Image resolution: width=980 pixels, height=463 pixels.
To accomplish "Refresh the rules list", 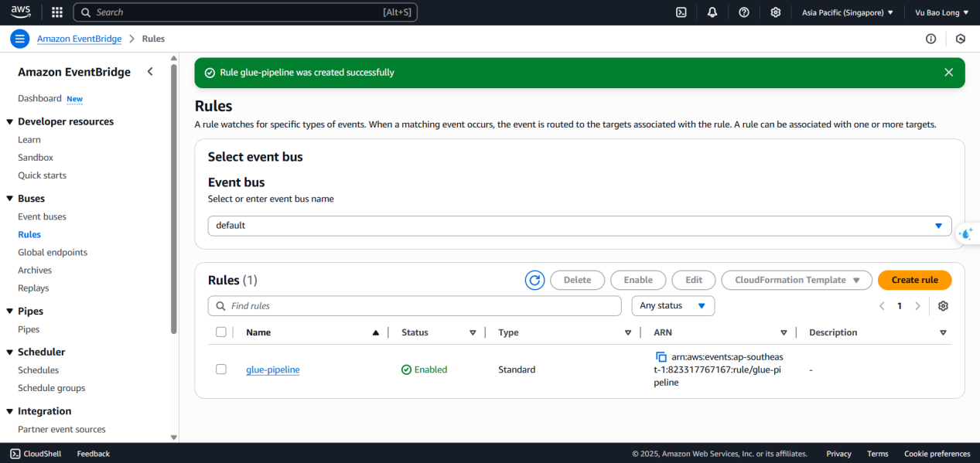I will click(534, 280).
